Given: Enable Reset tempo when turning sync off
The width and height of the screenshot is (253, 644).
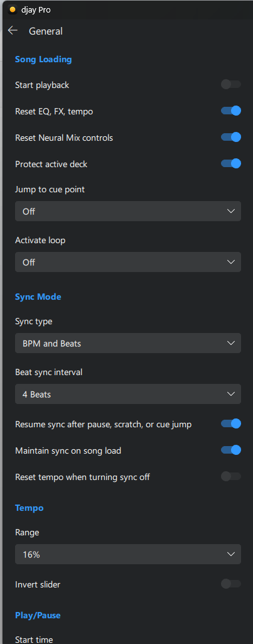Looking at the screenshot, I should (x=231, y=476).
